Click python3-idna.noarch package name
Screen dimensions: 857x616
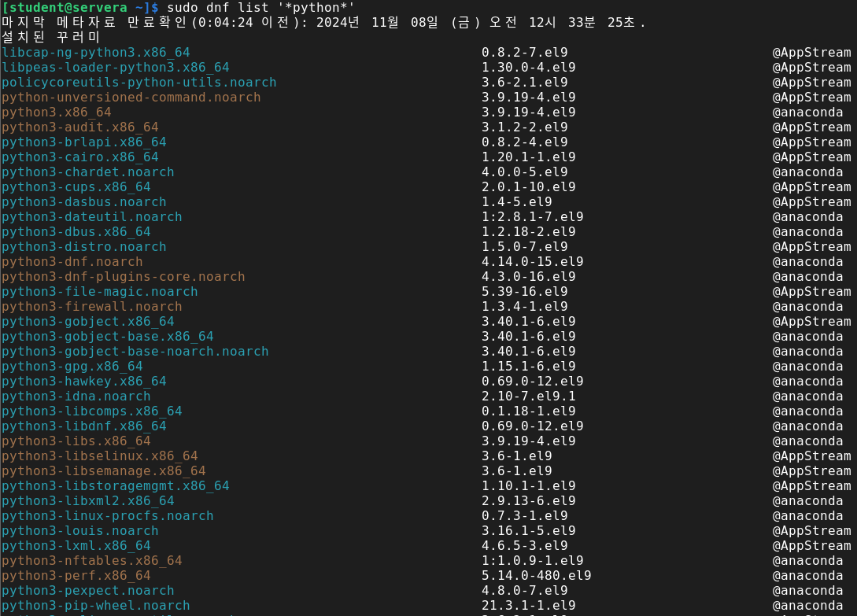tap(76, 397)
